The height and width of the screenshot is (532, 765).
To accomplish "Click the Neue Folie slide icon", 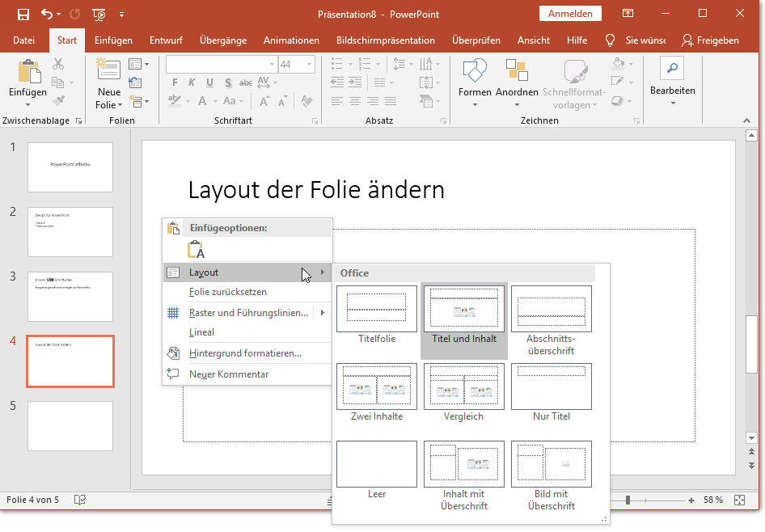I will point(108,69).
